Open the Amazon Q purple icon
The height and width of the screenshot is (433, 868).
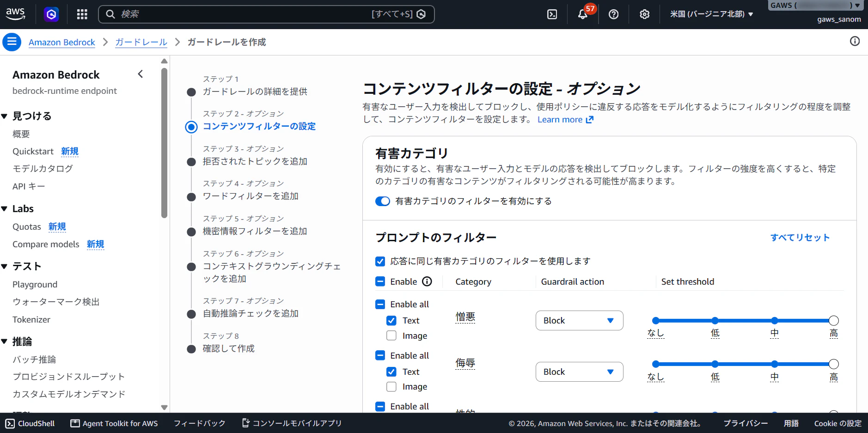point(51,14)
